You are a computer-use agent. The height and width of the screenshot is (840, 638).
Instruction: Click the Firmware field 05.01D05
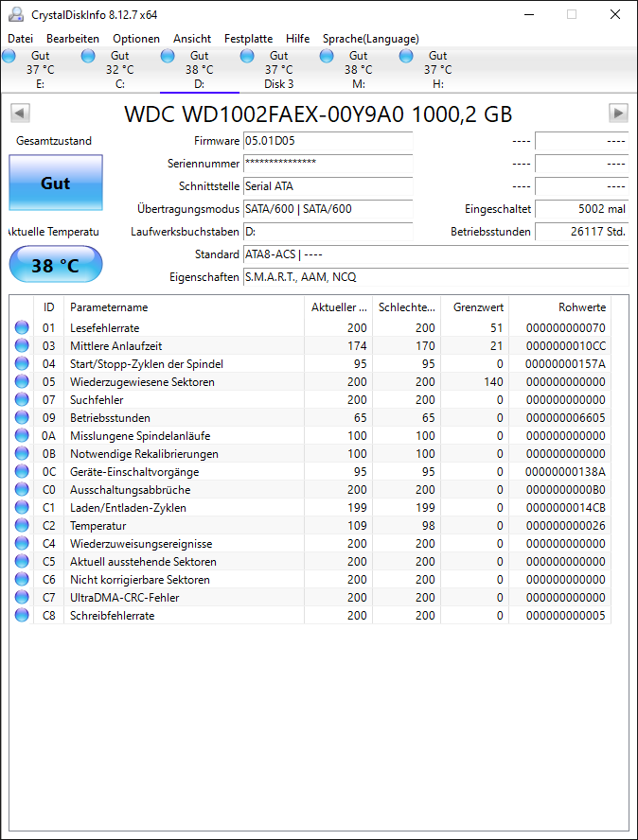click(328, 141)
